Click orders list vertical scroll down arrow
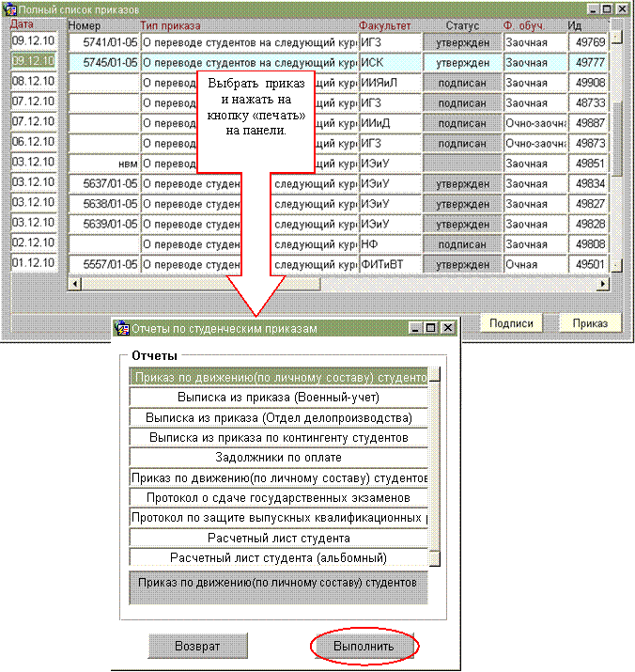 pyautogui.click(x=616, y=266)
